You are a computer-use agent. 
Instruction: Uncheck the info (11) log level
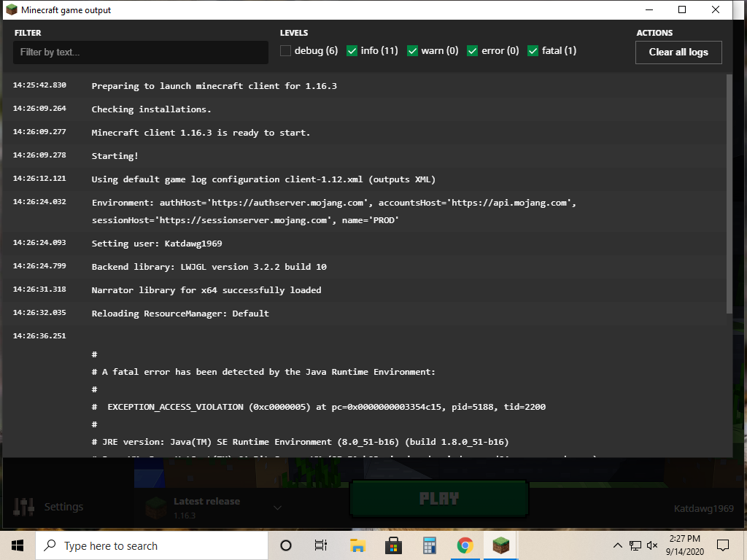click(x=352, y=51)
